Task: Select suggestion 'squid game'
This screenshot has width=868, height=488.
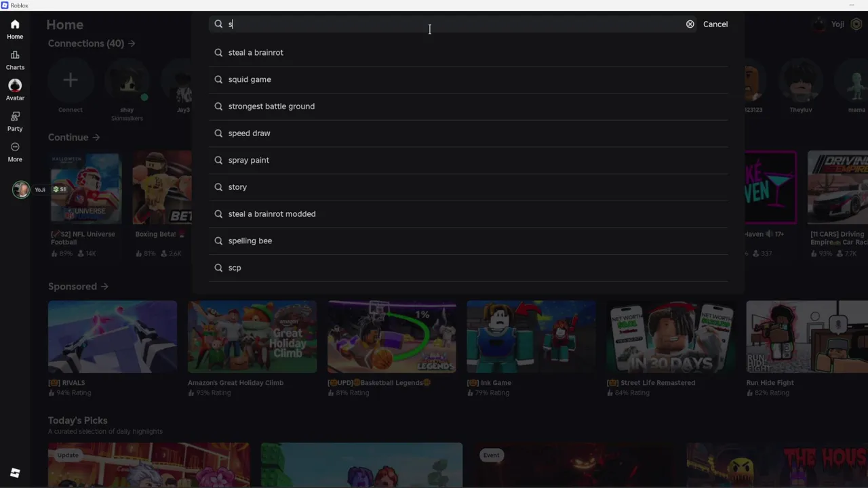Action: click(469, 79)
